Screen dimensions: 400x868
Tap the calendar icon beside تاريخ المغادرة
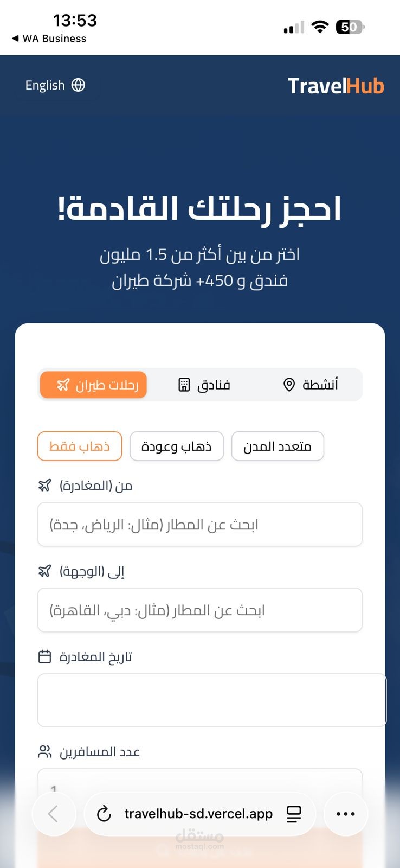44,657
